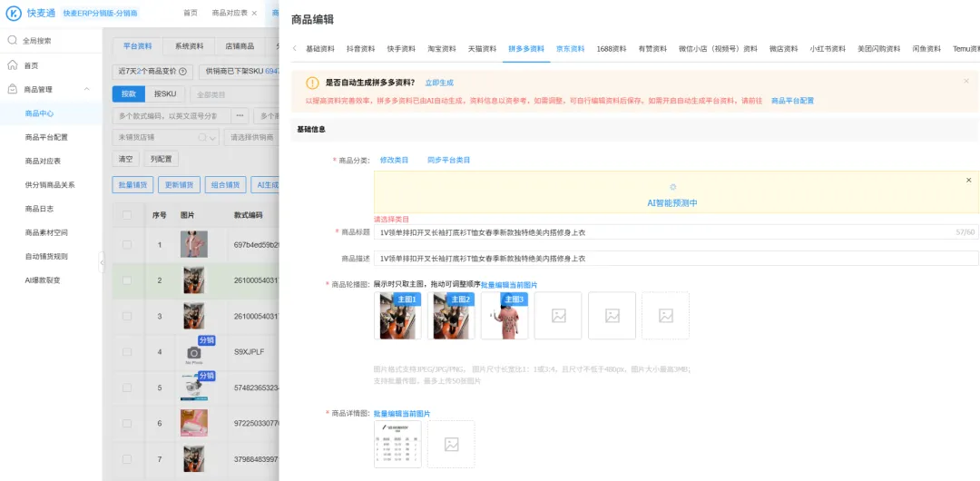Tick the checkbox for row 4 S9XJPLF
Screen dimensions: 980x481
pyautogui.click(x=127, y=351)
